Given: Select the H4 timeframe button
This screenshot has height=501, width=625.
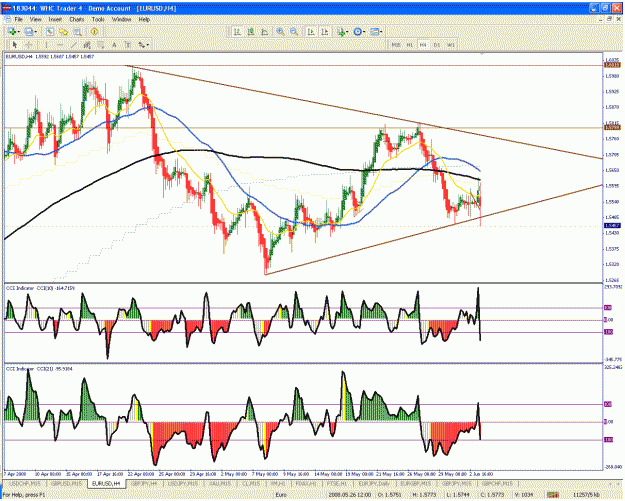Looking at the screenshot, I should coord(423,45).
